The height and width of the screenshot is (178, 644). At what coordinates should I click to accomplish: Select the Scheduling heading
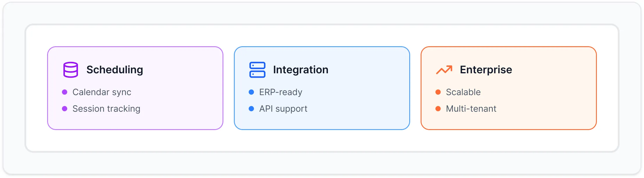pyautogui.click(x=115, y=70)
